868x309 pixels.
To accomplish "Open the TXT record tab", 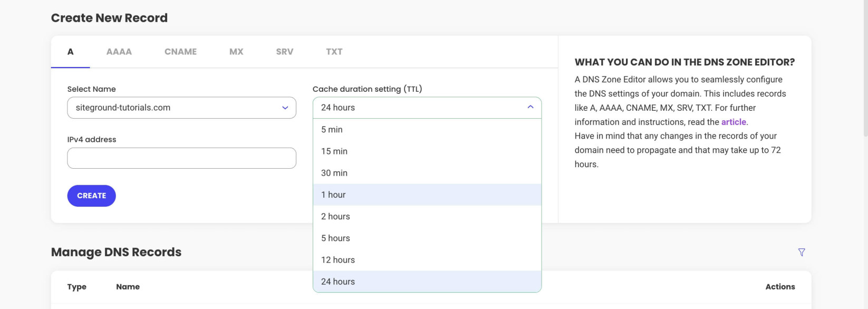I will [x=334, y=52].
